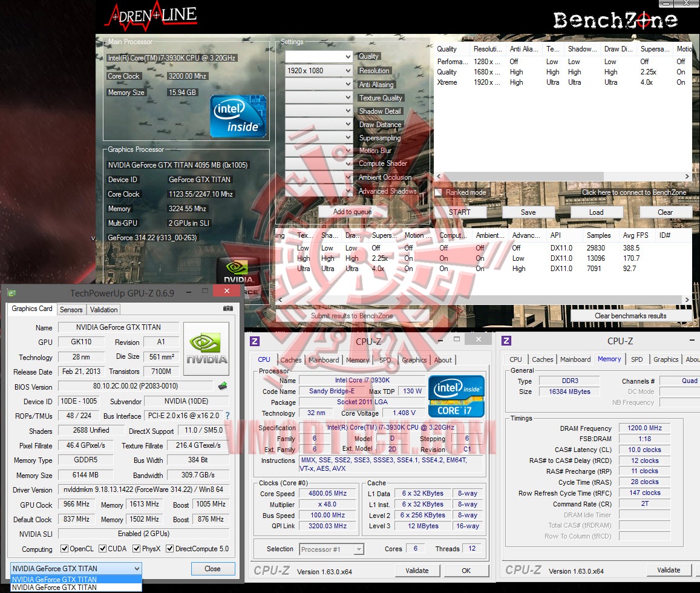This screenshot has width=700, height=593.
Task: Enable the Ranked mode checkbox
Action: (x=439, y=192)
